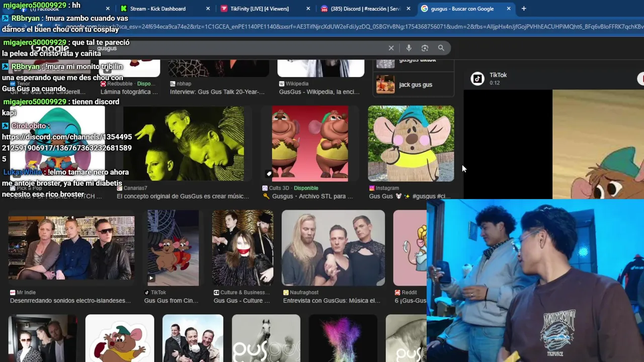Open 'Gus Gus from Cin...' TikTok result
Image resolution: width=644 pixels, height=362 pixels.
tap(171, 301)
